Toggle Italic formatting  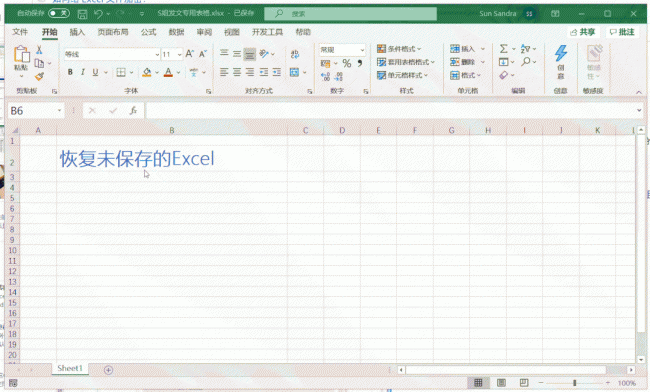pos(82,73)
